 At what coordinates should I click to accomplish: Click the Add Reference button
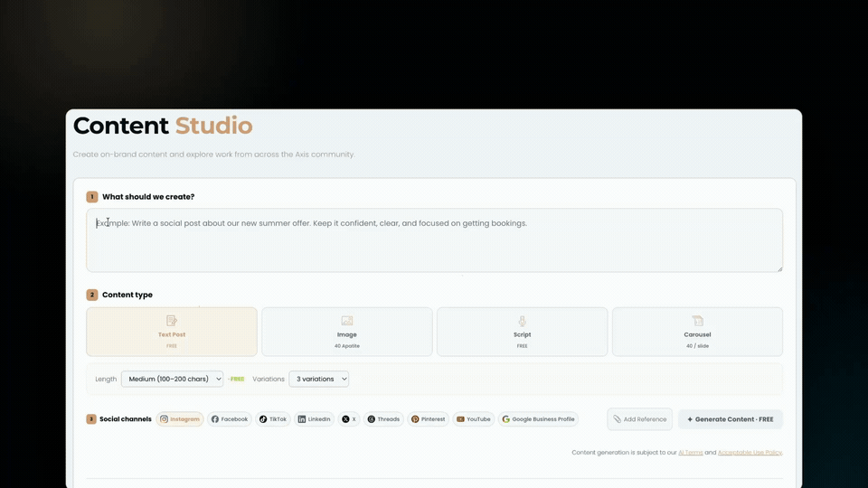point(639,419)
